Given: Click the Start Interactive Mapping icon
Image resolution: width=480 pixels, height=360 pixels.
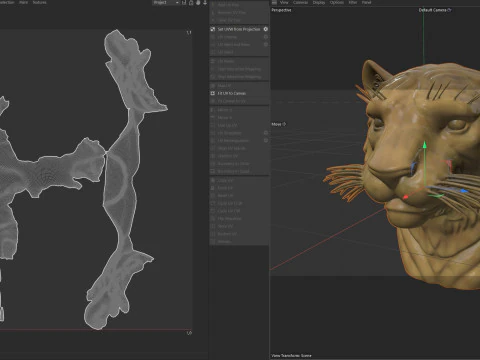Looking at the screenshot, I should coord(213,69).
